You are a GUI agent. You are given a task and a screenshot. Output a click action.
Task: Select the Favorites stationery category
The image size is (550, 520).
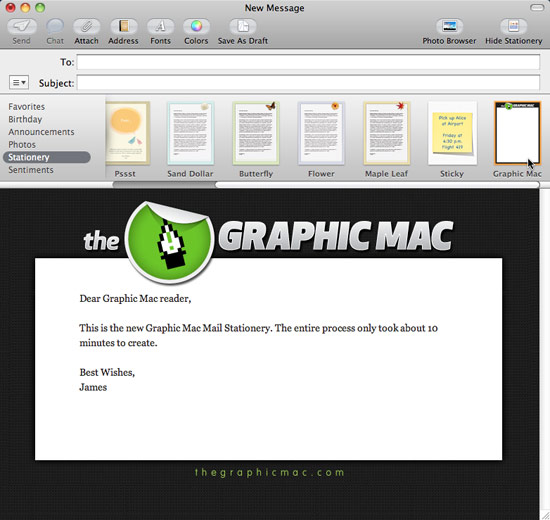[x=27, y=107]
